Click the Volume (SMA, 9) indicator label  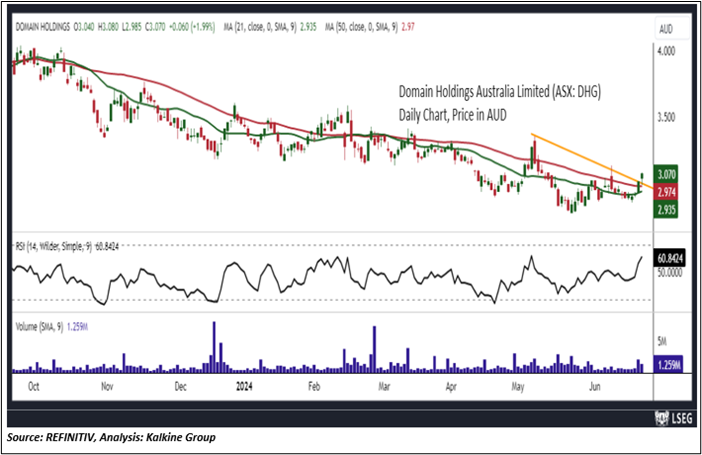point(39,326)
